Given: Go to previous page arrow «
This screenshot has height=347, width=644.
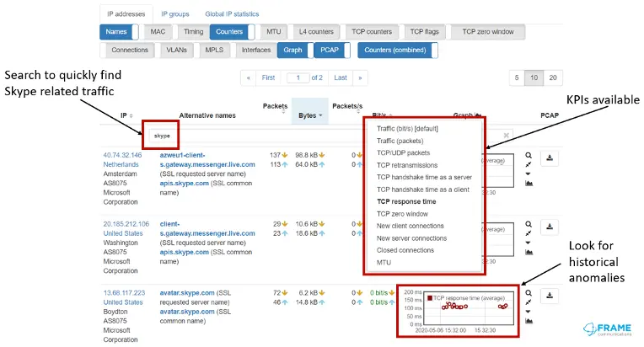Looking at the screenshot, I should point(248,77).
